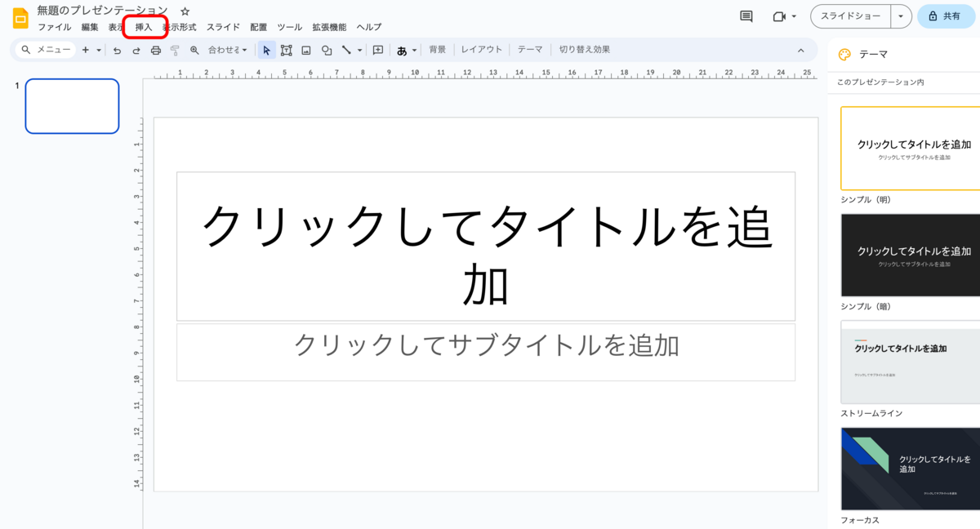Viewport: 980px width, 529px height.
Task: Choose the フォーカス theme
Action: tap(911, 469)
